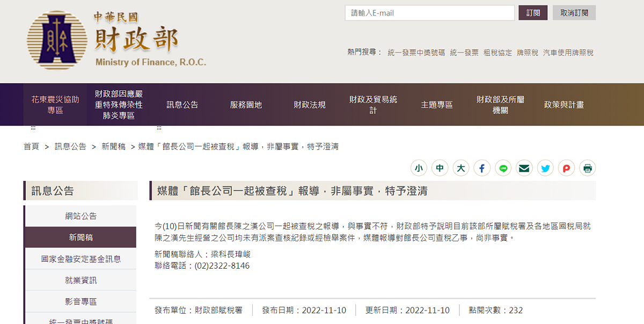This screenshot has width=644, height=324.
Task: Open 就業資訊 in sidebar
Action: click(81, 280)
